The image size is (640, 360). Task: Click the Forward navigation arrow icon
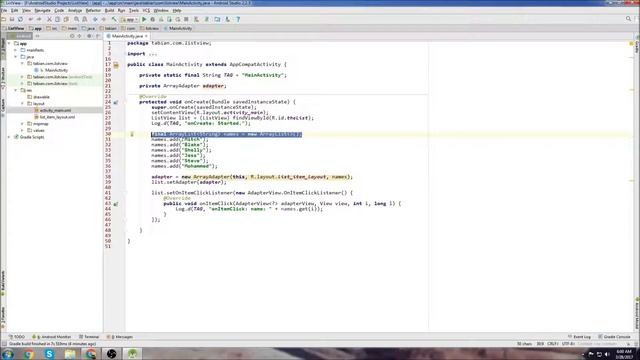(x=104, y=19)
